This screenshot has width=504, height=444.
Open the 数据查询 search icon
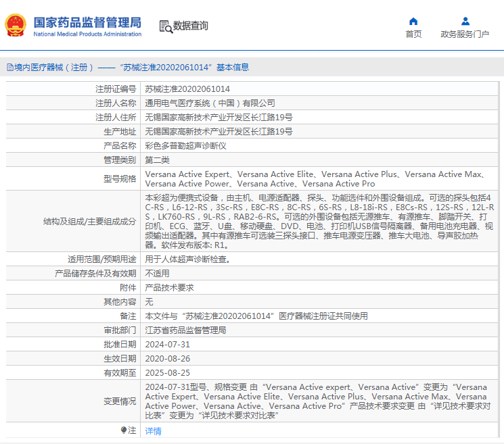(x=166, y=26)
